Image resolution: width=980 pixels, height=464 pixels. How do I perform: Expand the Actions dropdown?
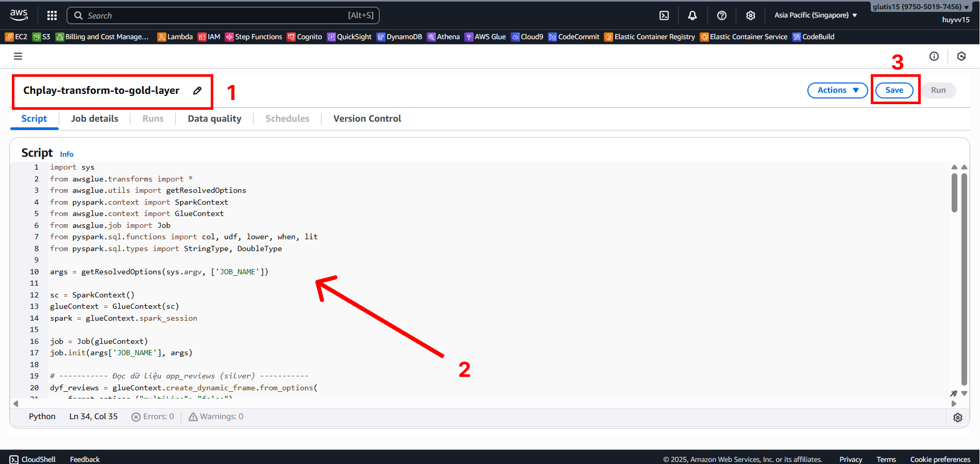click(x=837, y=90)
